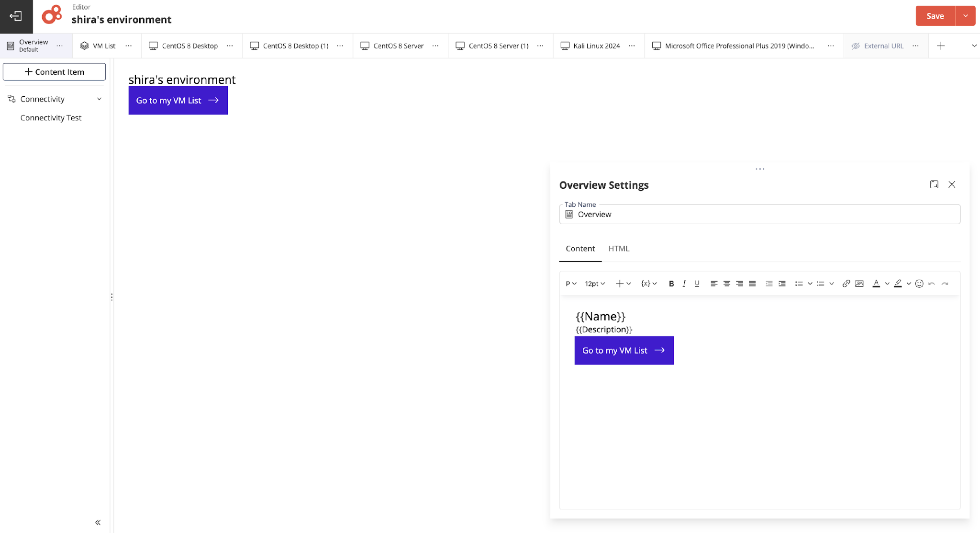Expand Overview Settings panel to full size
Image resolution: width=980 pixels, height=533 pixels.
click(934, 184)
